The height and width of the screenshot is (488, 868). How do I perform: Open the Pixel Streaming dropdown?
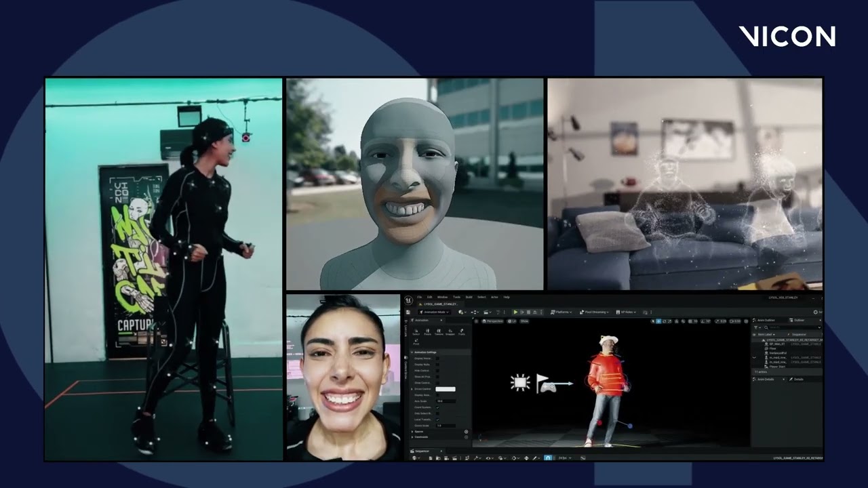(593, 312)
